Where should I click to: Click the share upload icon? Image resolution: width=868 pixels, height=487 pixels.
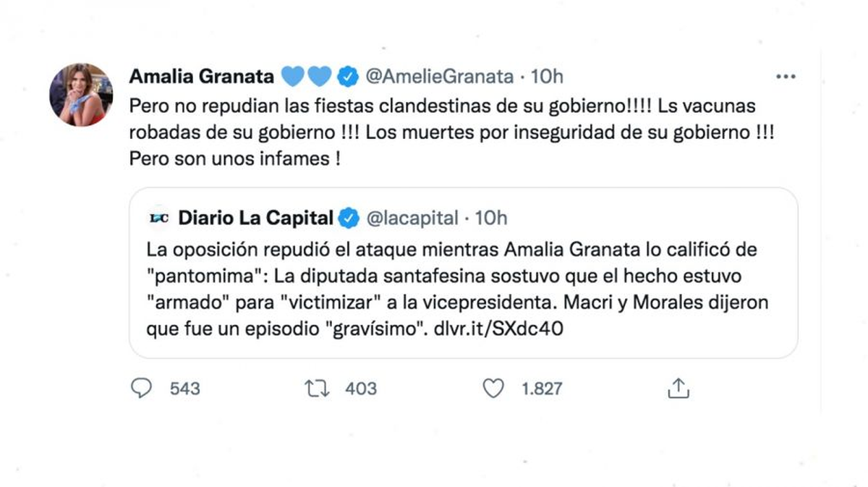pos(678,389)
